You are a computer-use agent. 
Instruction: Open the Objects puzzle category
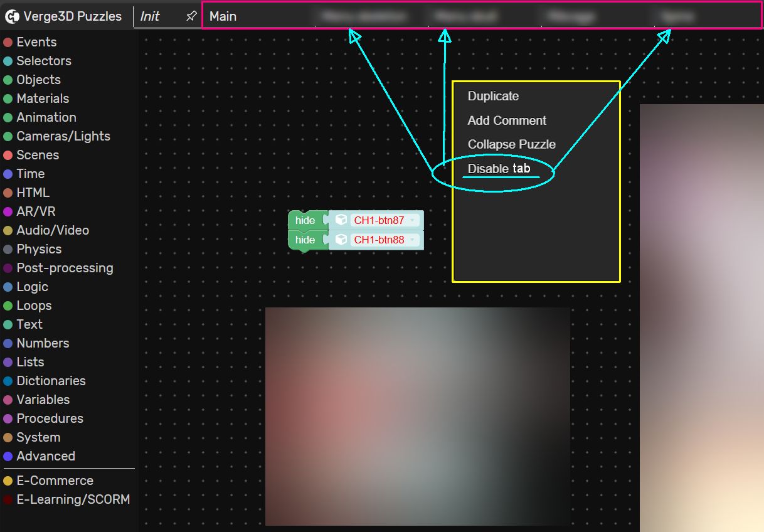click(x=32, y=80)
